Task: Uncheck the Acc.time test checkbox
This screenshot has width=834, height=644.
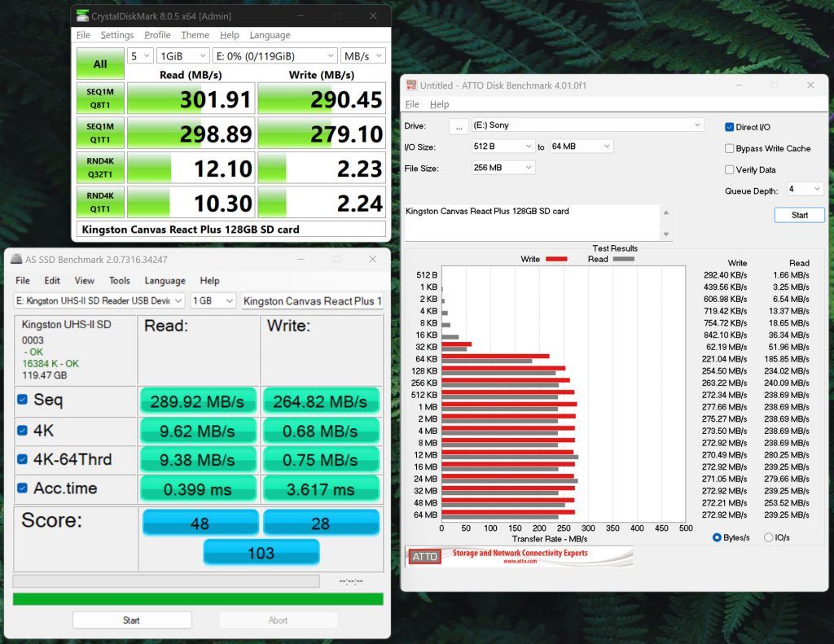Action: coord(22,488)
